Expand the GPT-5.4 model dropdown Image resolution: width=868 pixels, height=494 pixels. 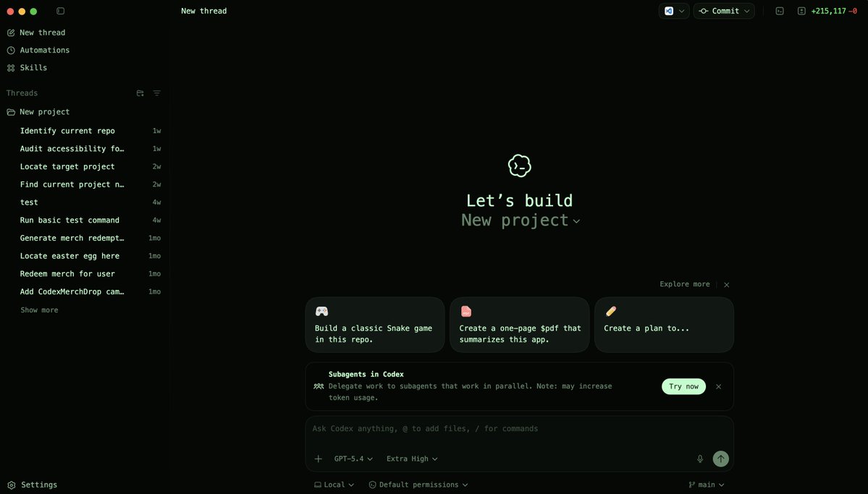pyautogui.click(x=351, y=459)
